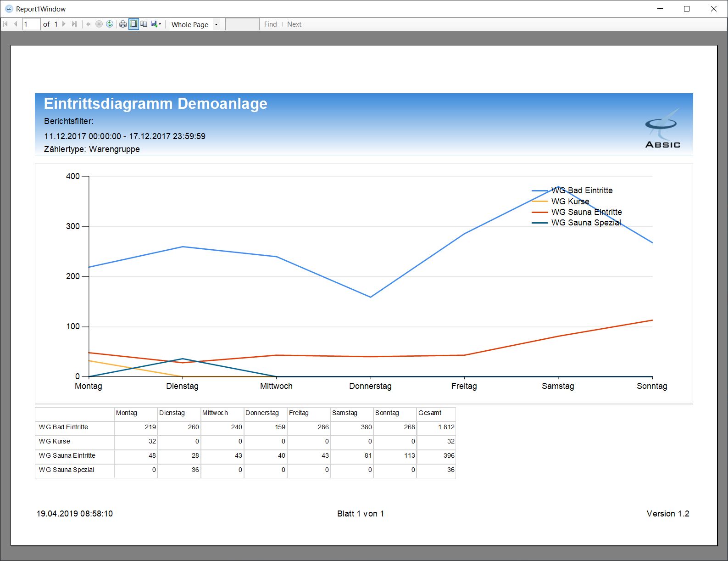Go to the first page

click(6, 24)
